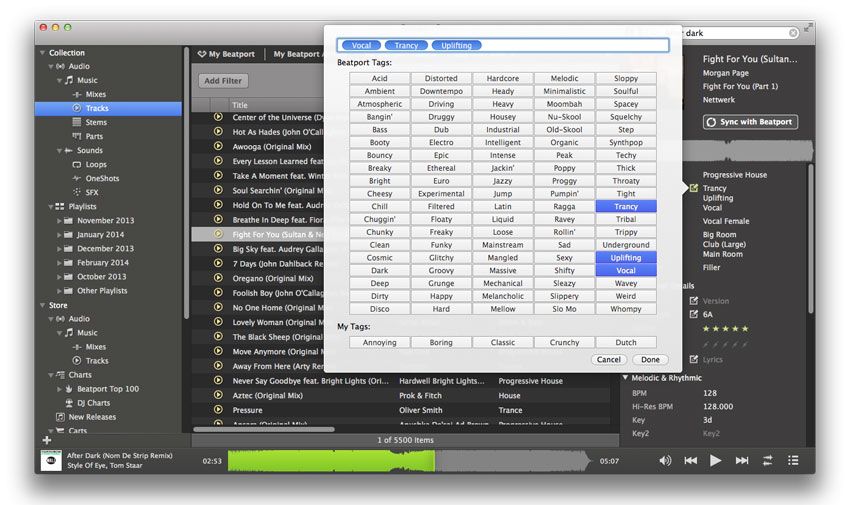Expand January 2014 playlist folder
Viewport: 850px width, 505px height.
click(x=59, y=235)
